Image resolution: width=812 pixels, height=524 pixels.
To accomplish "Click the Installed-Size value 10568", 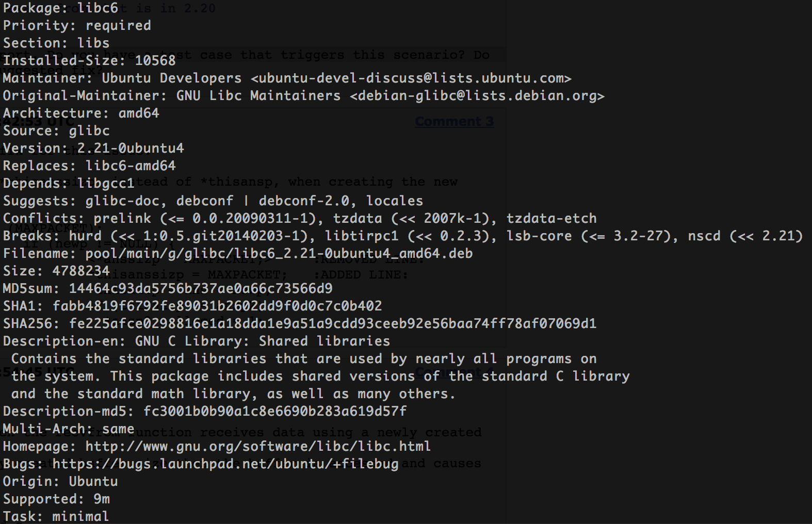I will (155, 60).
